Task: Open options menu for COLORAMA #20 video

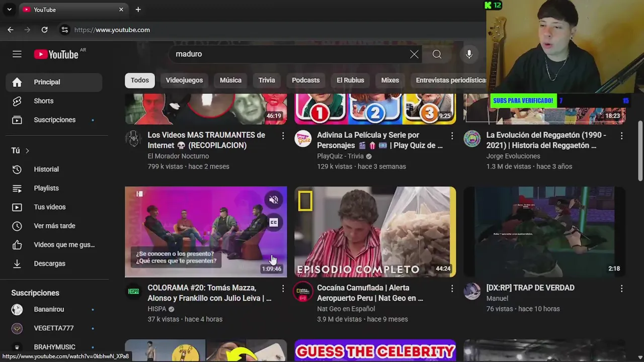Action: [283, 289]
